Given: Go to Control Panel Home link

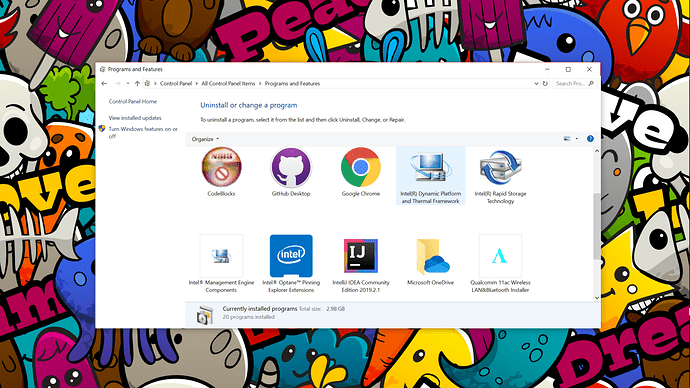Looking at the screenshot, I should 133,102.
